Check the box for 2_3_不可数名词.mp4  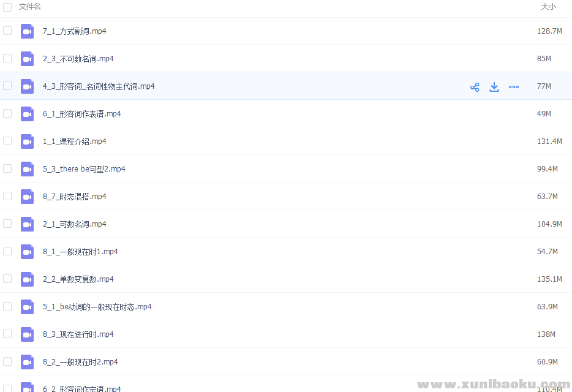click(x=7, y=58)
